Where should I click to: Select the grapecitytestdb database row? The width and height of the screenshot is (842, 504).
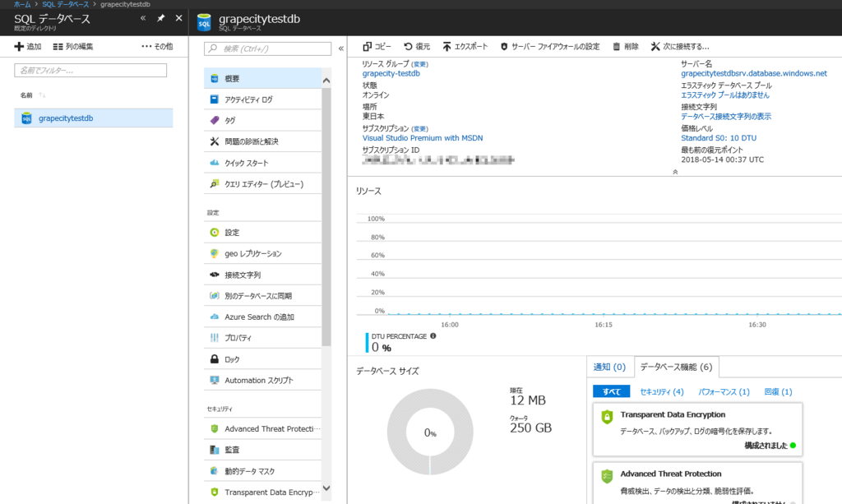tap(94, 118)
